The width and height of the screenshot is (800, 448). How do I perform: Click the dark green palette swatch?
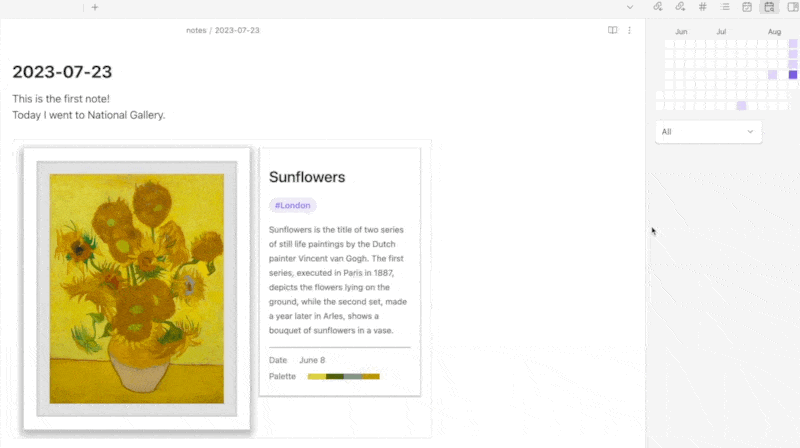[x=335, y=377]
